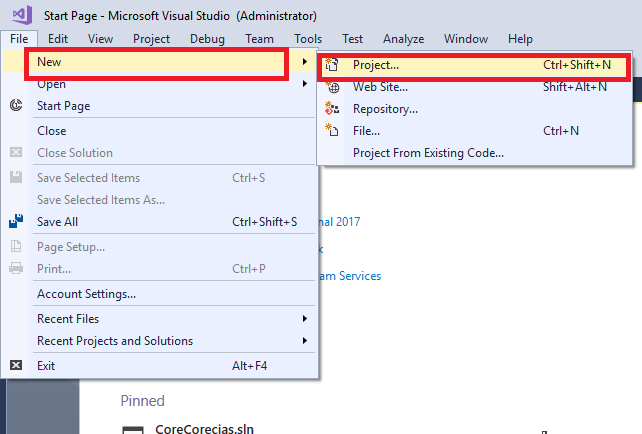Open the Tools menu

(x=308, y=39)
